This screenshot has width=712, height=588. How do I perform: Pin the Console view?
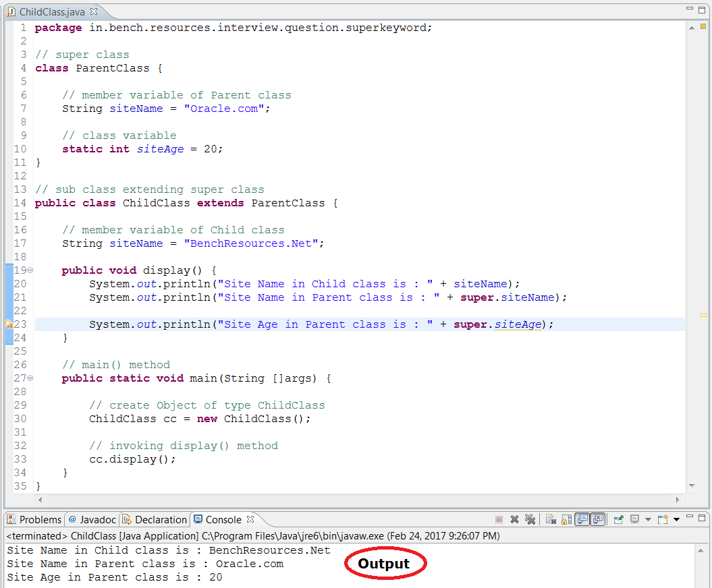(618, 519)
